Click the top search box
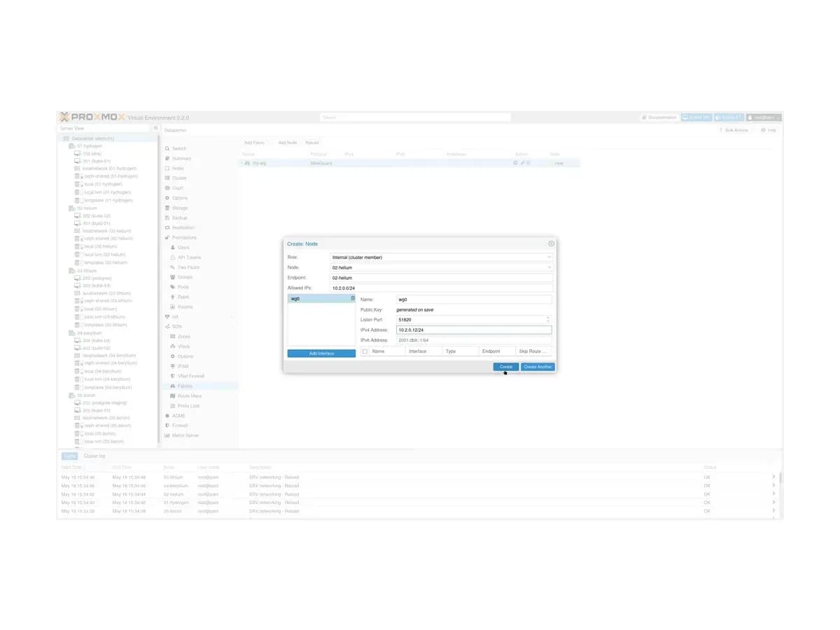Screen dimensions: 840x630 coord(416,118)
